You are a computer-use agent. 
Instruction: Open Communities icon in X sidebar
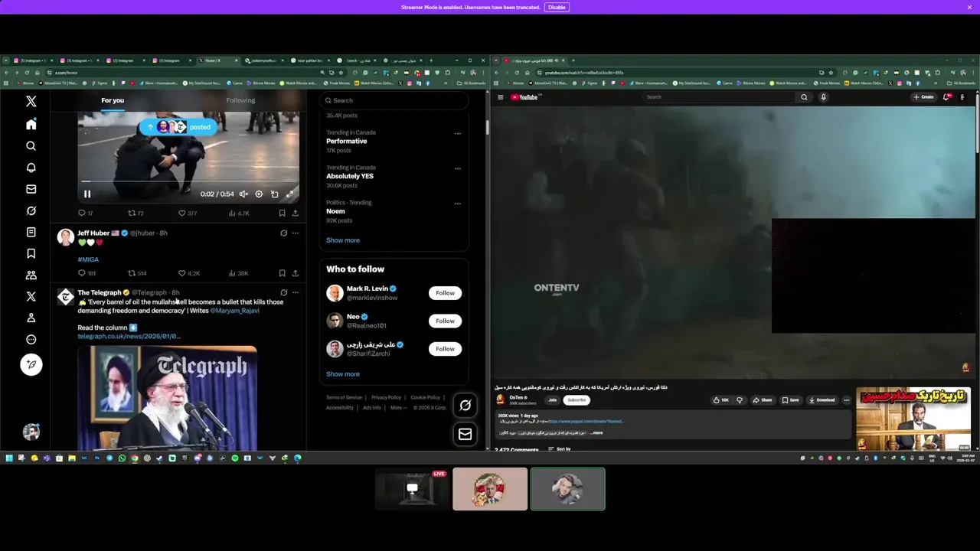(x=31, y=275)
